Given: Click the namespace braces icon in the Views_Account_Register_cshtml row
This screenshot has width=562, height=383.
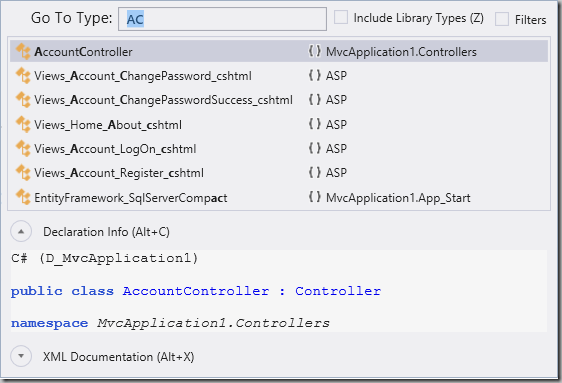Looking at the screenshot, I should click(315, 172).
